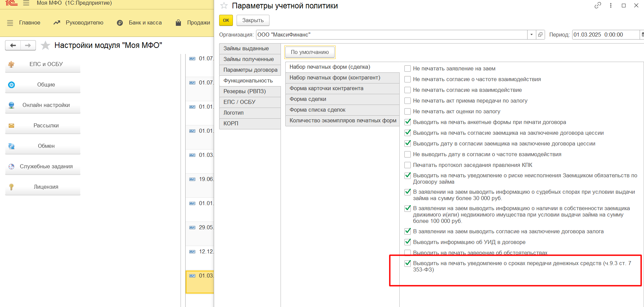The width and height of the screenshot is (644, 307).
Task: Enable Не печатать согласие о частоте взаимодействия
Action: coord(408,79)
